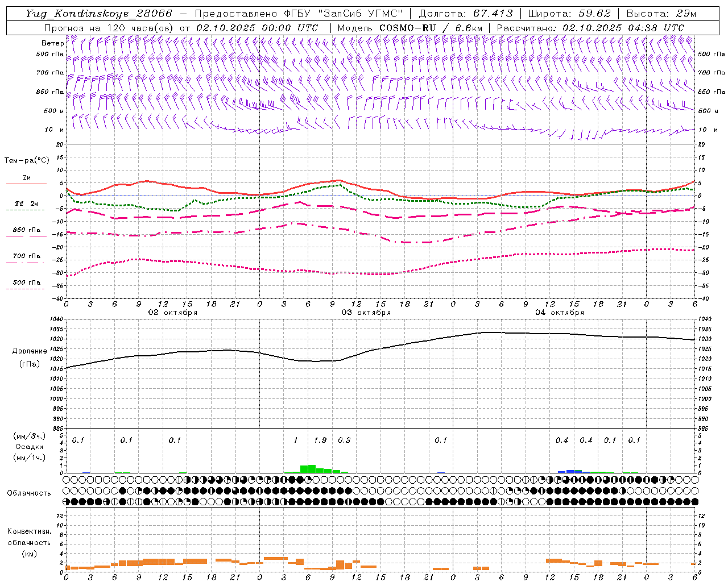The height and width of the screenshot is (582, 728).
Task: Click the dash-dot "700 гПа" temperature legend entry
Action: tap(26, 259)
